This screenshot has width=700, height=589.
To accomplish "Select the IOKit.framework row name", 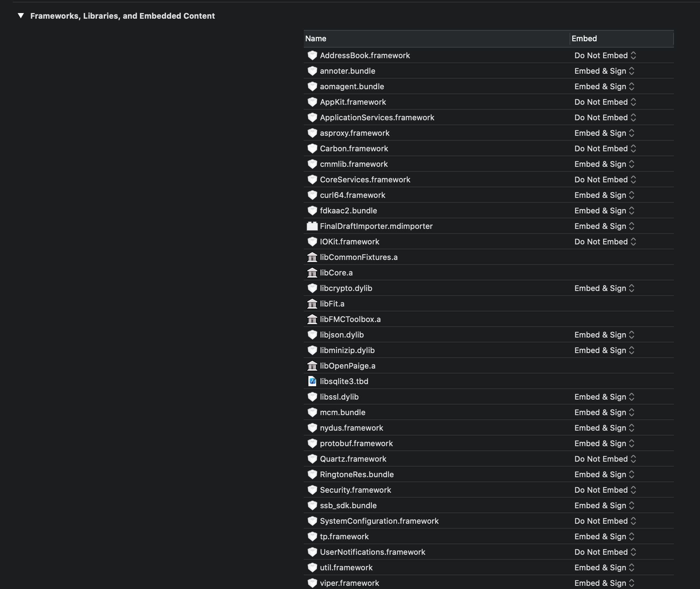I will (350, 242).
